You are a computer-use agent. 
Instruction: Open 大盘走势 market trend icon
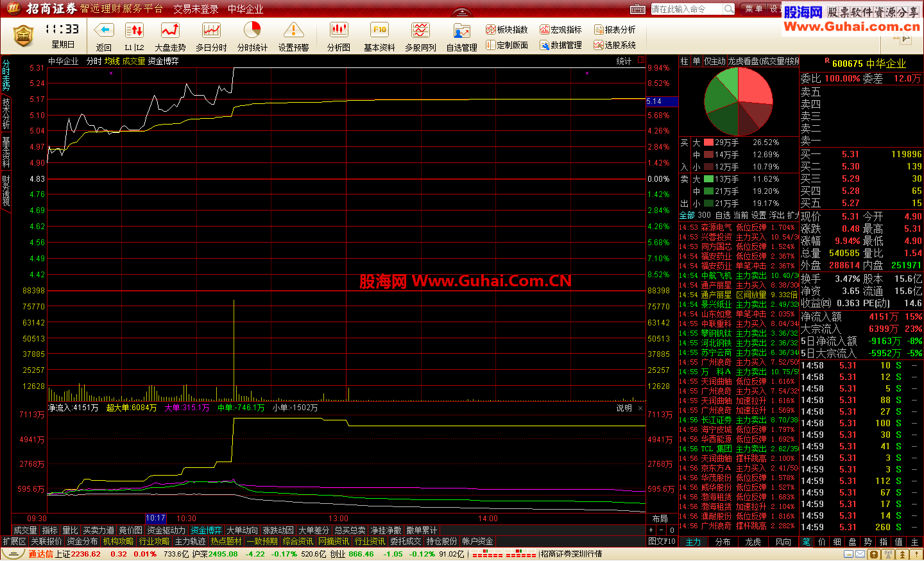point(170,30)
